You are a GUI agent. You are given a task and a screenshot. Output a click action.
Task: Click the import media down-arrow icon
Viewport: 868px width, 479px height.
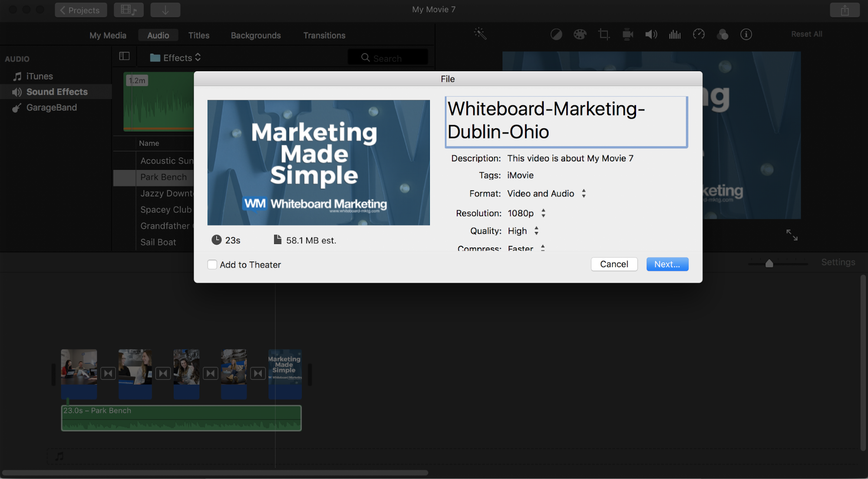(165, 10)
